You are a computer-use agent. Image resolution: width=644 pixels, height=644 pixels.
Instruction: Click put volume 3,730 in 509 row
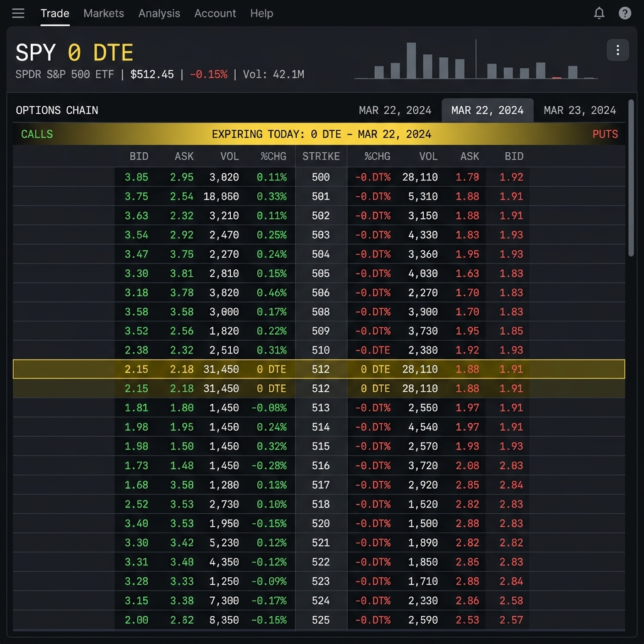tap(423, 331)
